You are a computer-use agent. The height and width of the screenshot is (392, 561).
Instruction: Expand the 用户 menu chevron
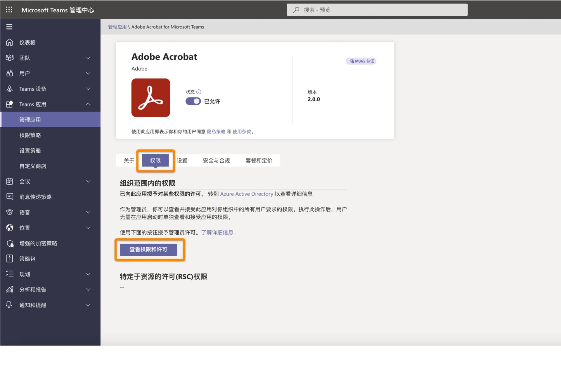coord(88,73)
